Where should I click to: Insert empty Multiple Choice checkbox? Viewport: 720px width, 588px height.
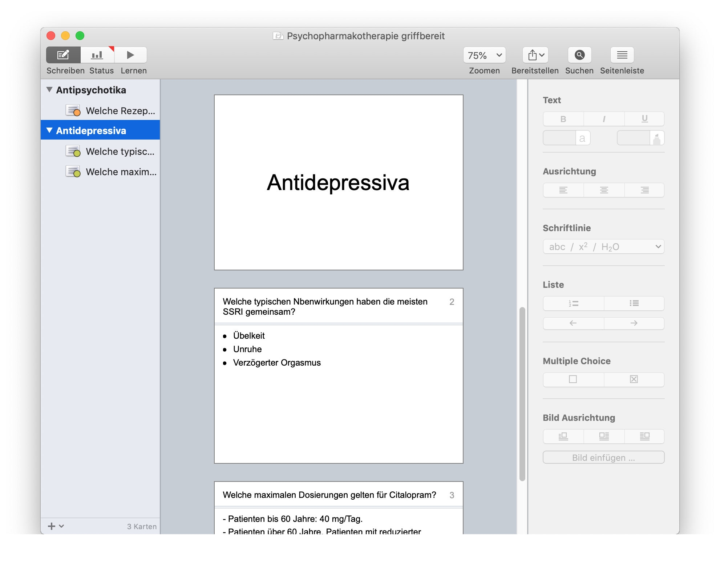pos(573,379)
